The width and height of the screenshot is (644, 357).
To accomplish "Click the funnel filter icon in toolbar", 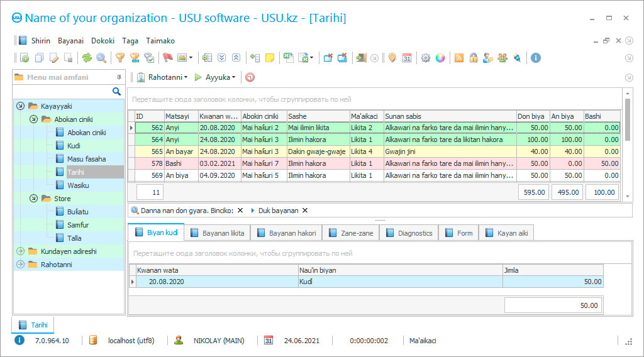I will (119, 58).
